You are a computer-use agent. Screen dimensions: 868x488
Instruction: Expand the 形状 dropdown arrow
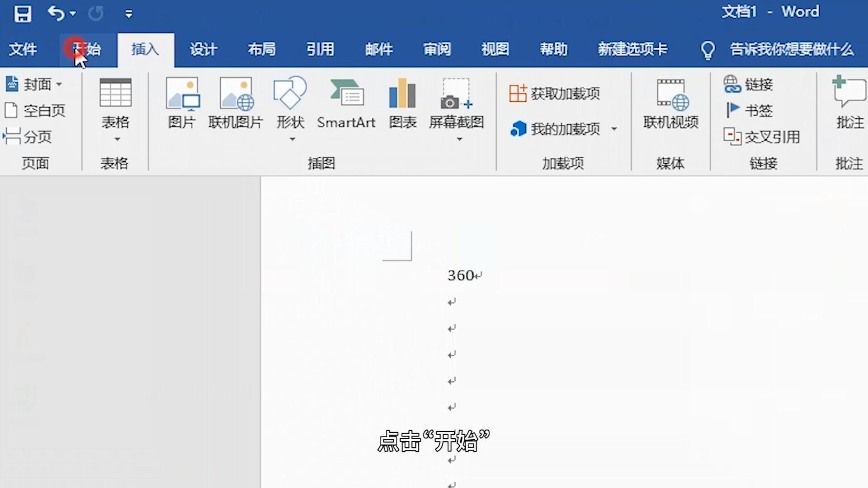pyautogui.click(x=292, y=139)
